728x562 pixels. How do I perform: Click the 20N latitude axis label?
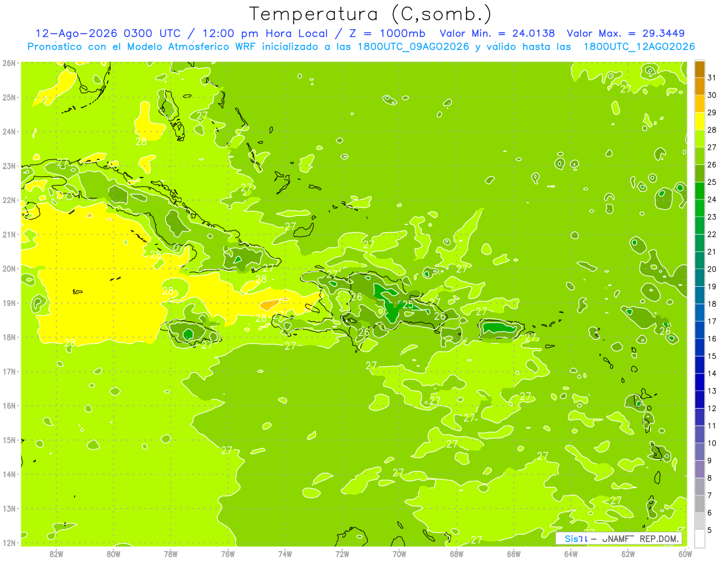point(9,269)
